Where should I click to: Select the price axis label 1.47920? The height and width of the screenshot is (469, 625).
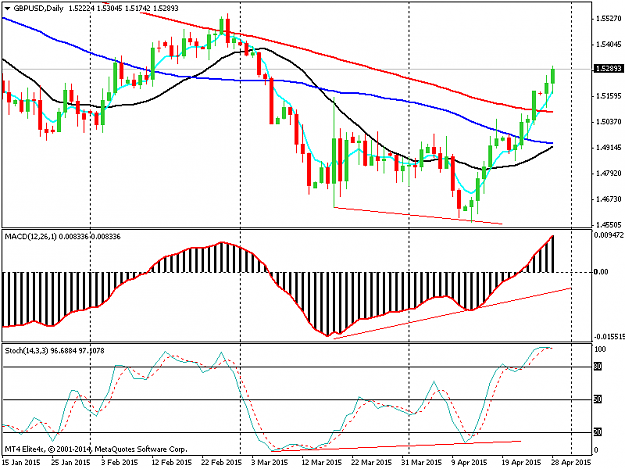coord(609,173)
